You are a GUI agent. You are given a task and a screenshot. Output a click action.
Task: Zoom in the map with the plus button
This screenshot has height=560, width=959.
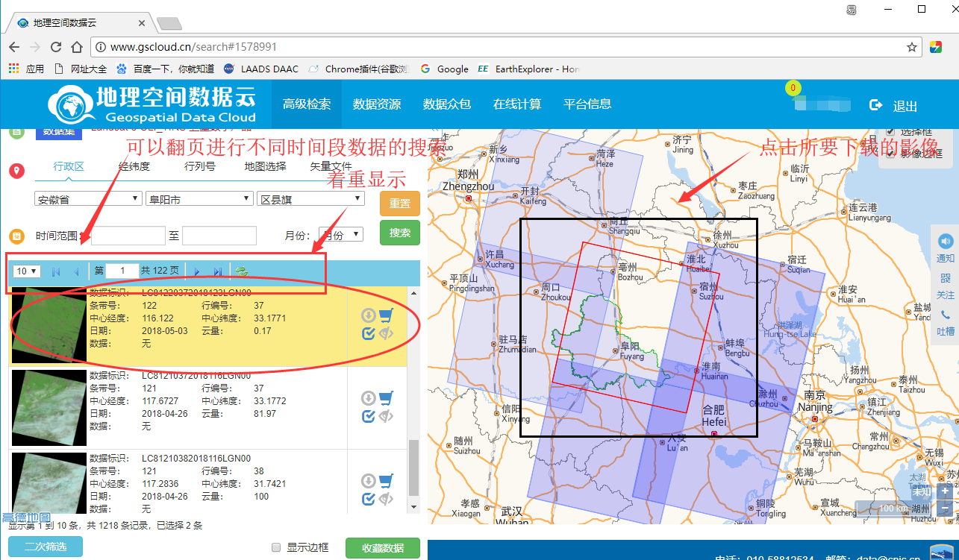(x=946, y=491)
